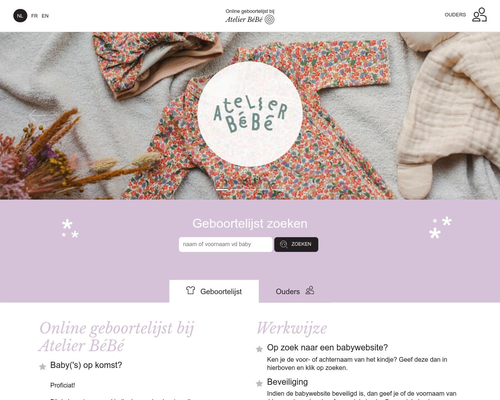The width and height of the screenshot is (500, 400).
Task: Open the OUDERS link in header
Action: (455, 15)
